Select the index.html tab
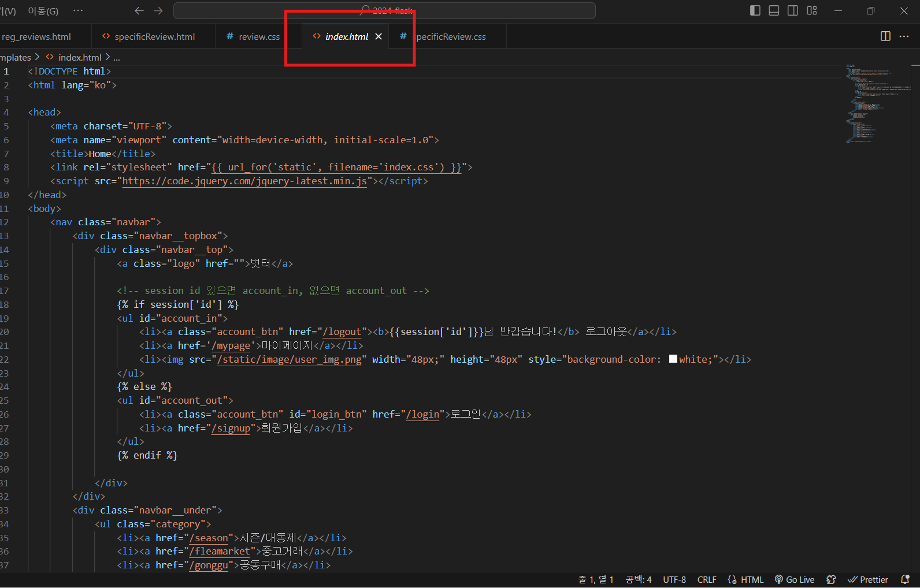This screenshot has height=588, width=920. tap(346, 36)
